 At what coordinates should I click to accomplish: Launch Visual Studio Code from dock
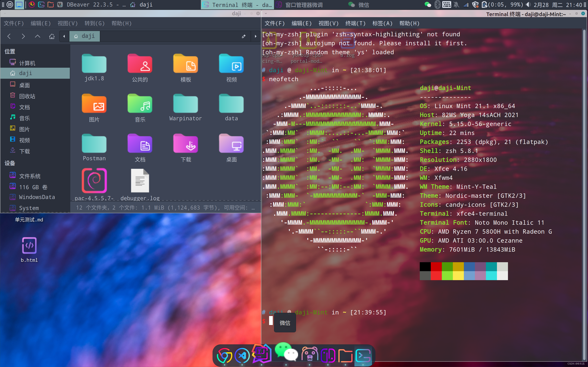click(242, 355)
